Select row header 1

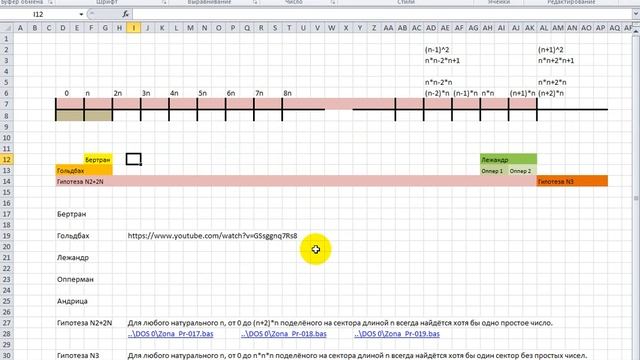point(7,39)
